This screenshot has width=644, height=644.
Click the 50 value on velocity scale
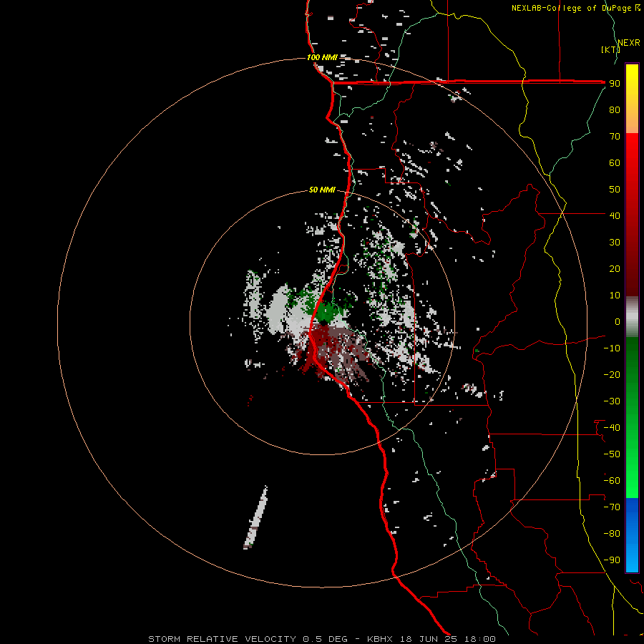click(615, 190)
